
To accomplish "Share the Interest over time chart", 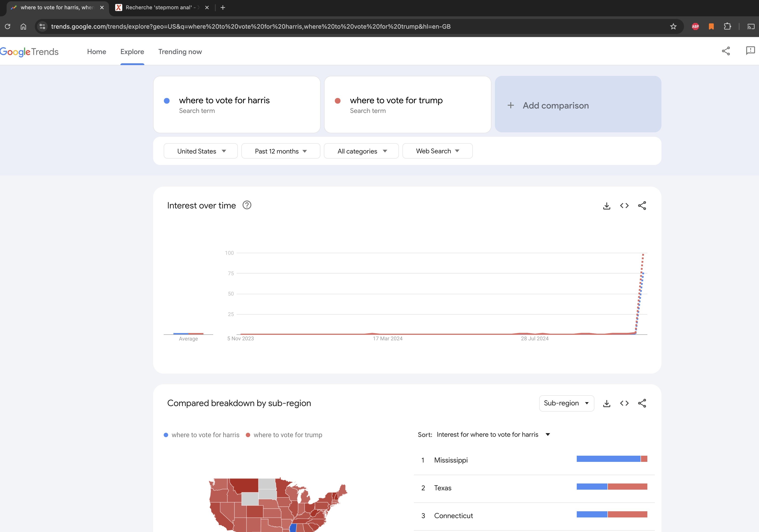I will (x=642, y=206).
